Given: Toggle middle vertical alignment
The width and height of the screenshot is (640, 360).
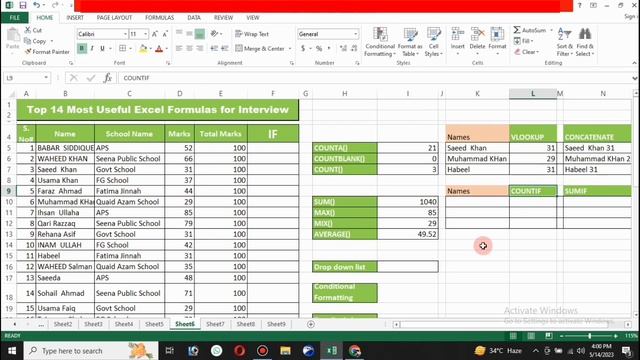Looking at the screenshot, I should tap(189, 34).
